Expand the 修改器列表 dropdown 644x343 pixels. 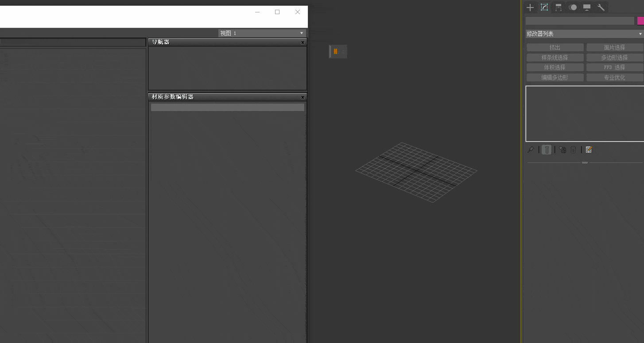click(x=584, y=34)
